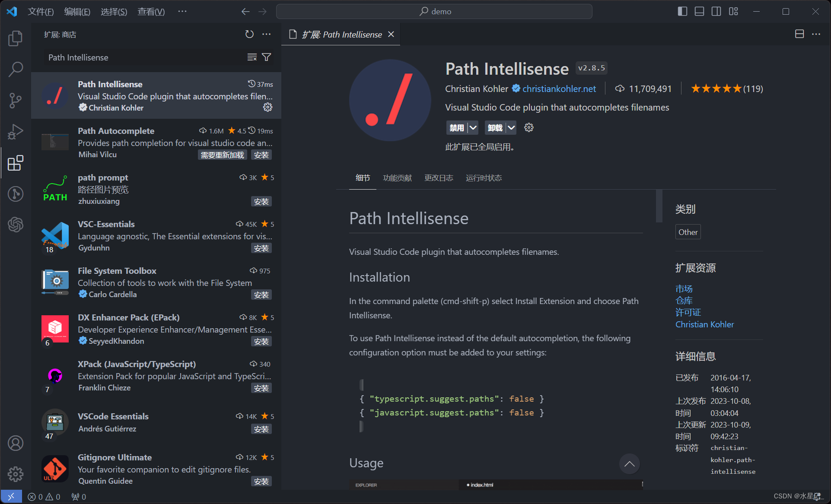This screenshot has height=504, width=831.
Task: Go back using the navigation arrow
Action: click(x=245, y=12)
